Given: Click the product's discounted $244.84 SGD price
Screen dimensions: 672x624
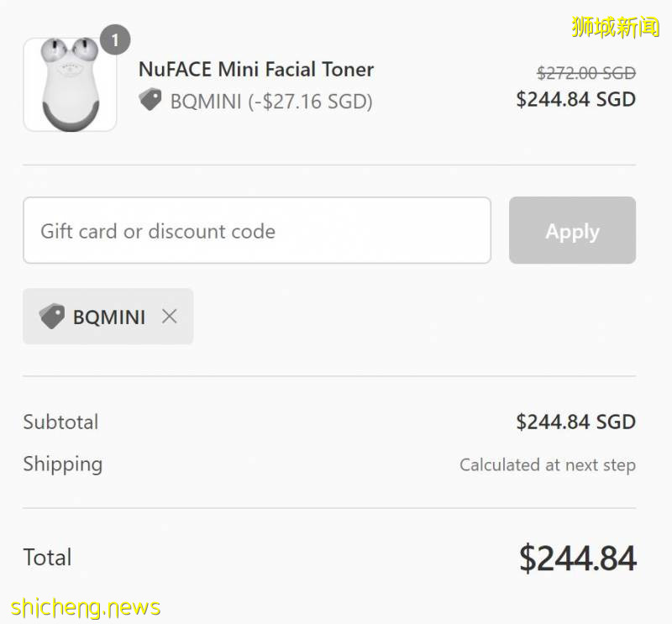Looking at the screenshot, I should pyautogui.click(x=575, y=99).
